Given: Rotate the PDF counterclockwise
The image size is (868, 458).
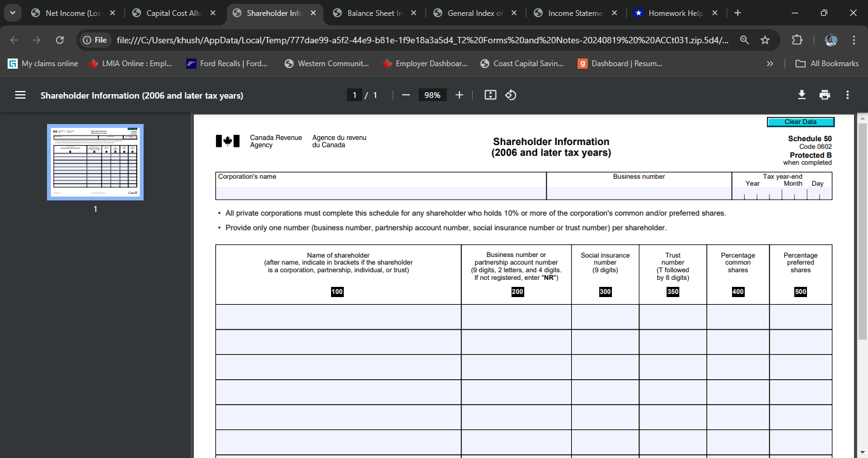Looking at the screenshot, I should (x=511, y=95).
